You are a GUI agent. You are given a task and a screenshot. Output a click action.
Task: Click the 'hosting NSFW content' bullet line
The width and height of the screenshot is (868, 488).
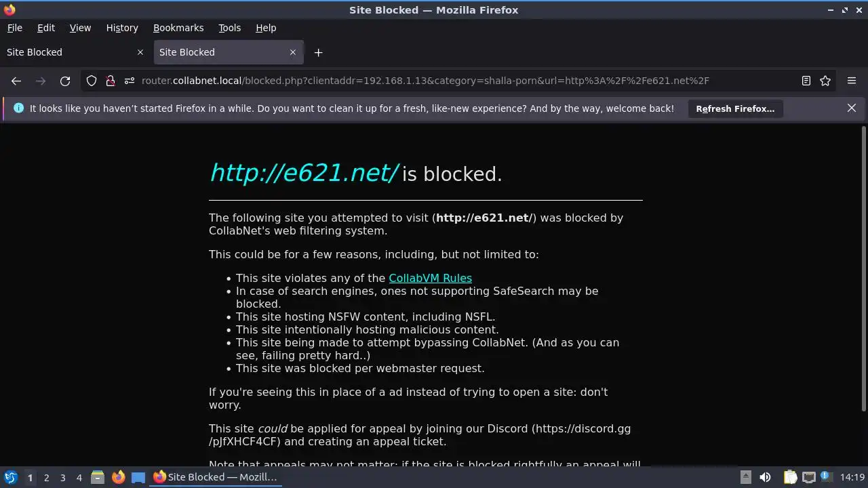click(x=366, y=317)
